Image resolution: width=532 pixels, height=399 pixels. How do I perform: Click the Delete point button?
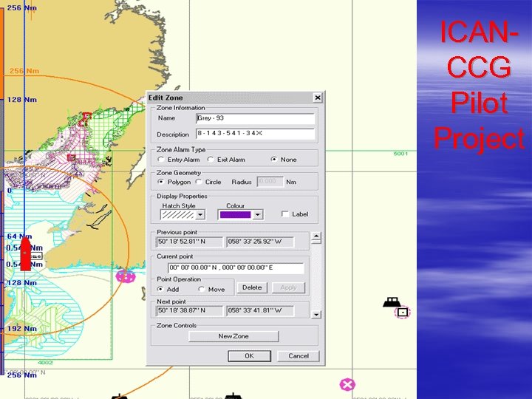pos(252,287)
